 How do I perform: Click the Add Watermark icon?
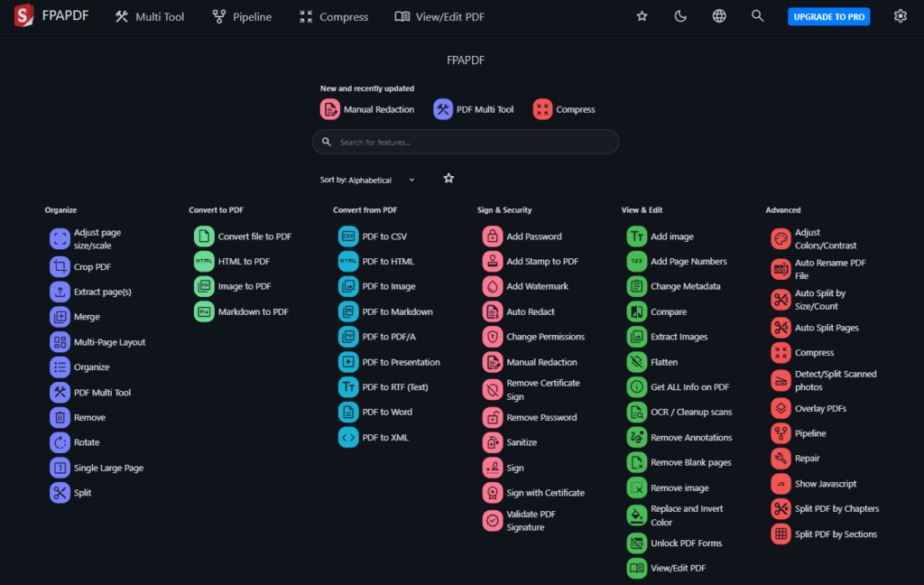coord(493,286)
